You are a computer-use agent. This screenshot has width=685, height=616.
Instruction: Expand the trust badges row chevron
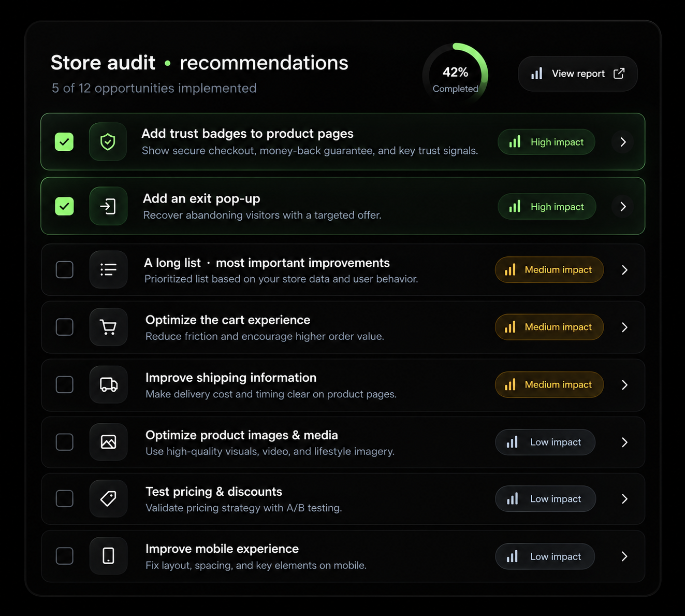pyautogui.click(x=623, y=142)
